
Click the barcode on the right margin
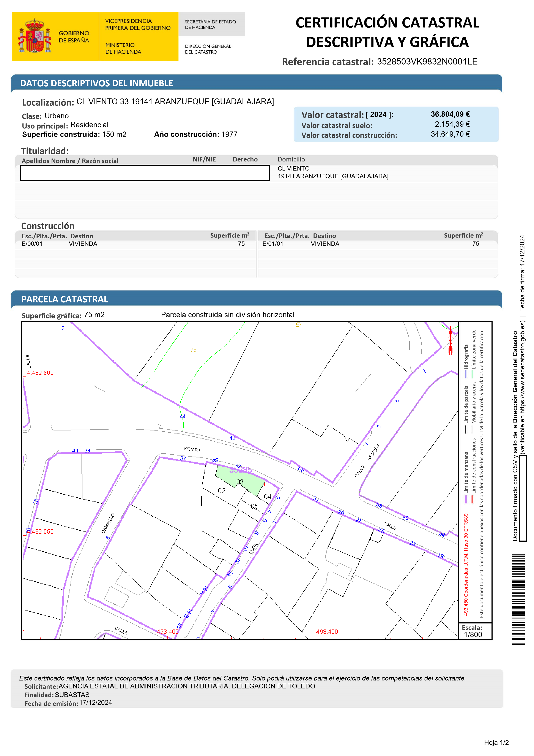click(x=518, y=599)
